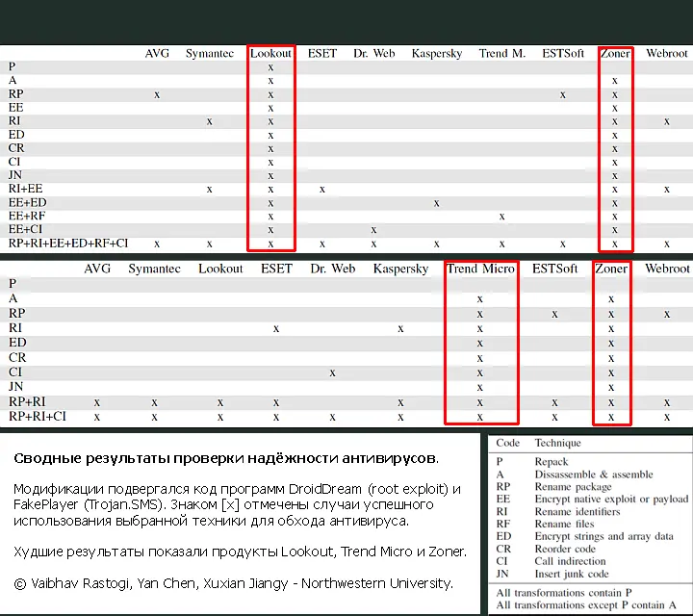Click "All transformations contain P" note
The height and width of the screenshot is (616, 693).
coord(563,593)
